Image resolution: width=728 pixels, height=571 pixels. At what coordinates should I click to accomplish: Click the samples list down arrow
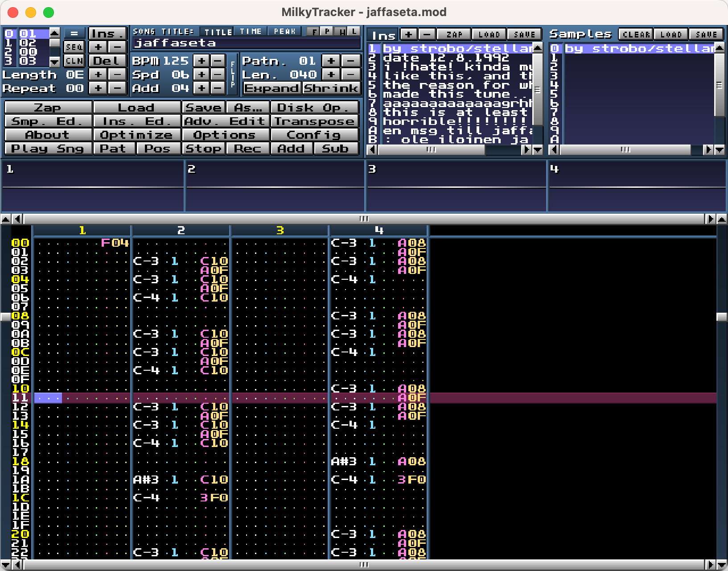(719, 150)
